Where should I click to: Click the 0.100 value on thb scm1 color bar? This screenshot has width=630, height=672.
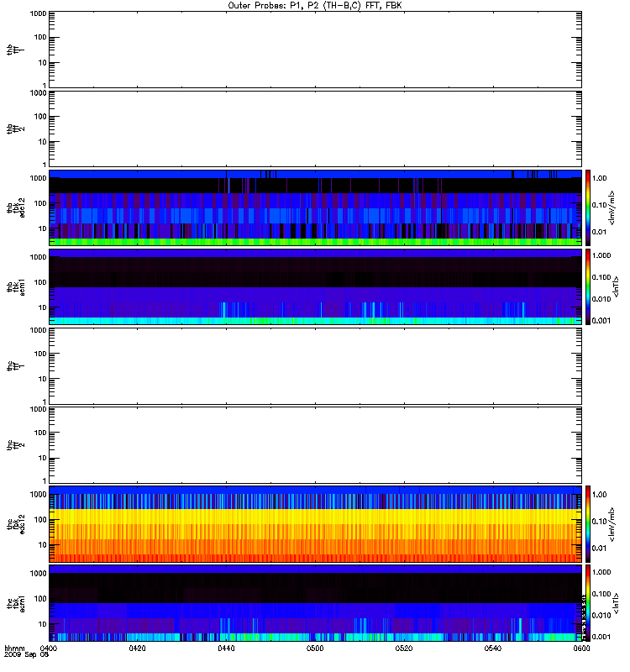(x=601, y=277)
